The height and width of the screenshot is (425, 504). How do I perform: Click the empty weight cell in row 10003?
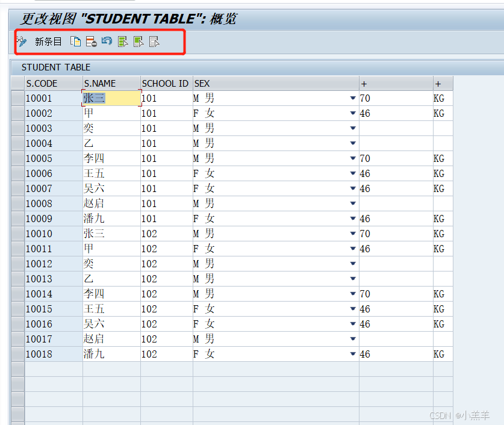tap(396, 128)
